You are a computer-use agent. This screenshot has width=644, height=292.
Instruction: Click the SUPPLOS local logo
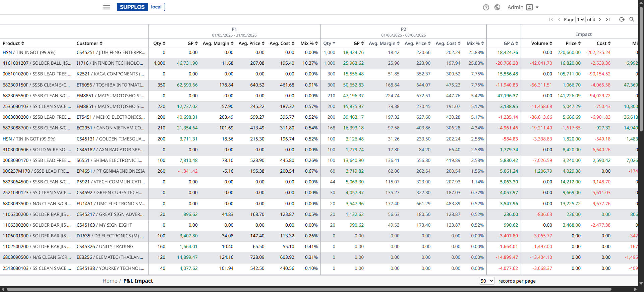(x=140, y=7)
